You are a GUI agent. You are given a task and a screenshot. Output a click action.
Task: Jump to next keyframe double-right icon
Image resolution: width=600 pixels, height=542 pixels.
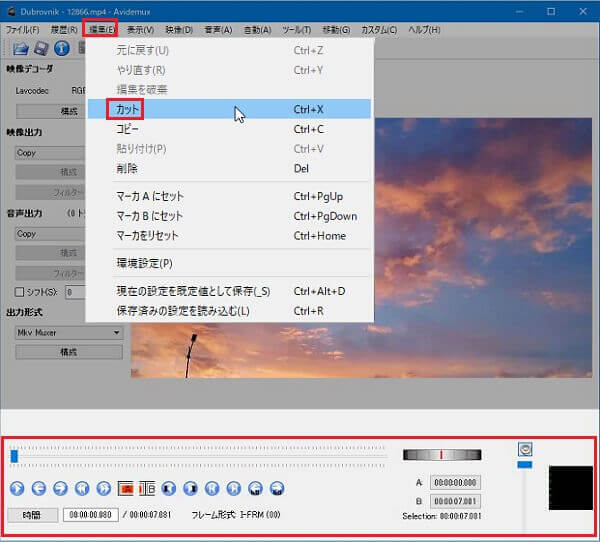(x=103, y=488)
